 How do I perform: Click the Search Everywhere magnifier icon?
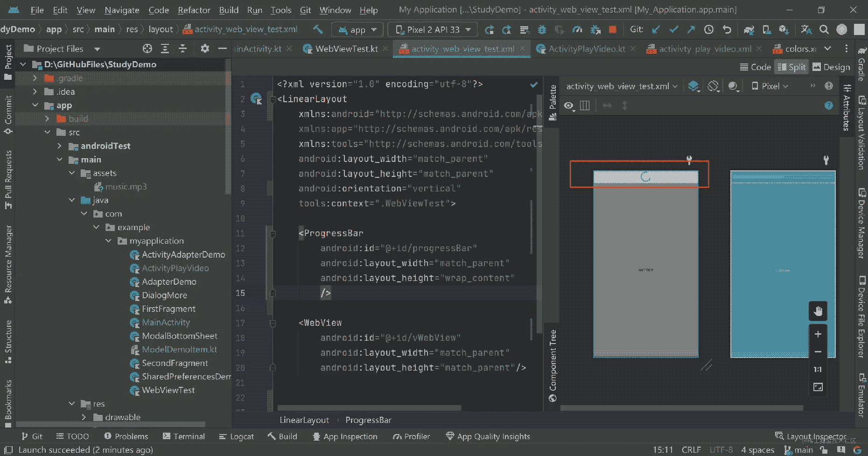(824, 30)
